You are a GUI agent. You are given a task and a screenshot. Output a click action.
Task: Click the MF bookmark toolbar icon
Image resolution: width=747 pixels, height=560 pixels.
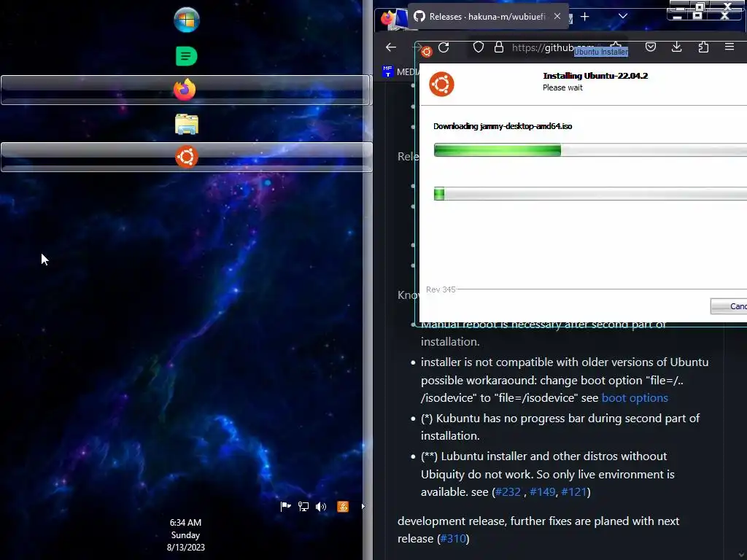388,71
